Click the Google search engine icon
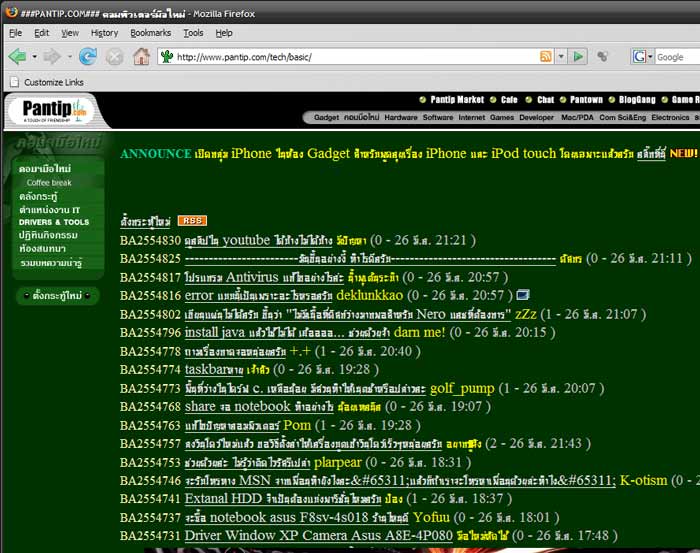 639,57
